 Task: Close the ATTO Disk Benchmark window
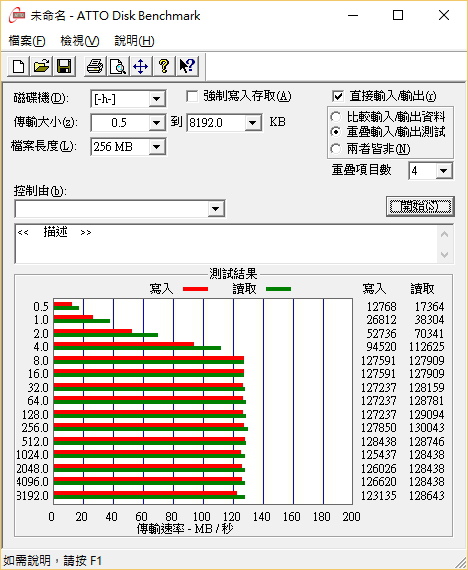point(444,16)
